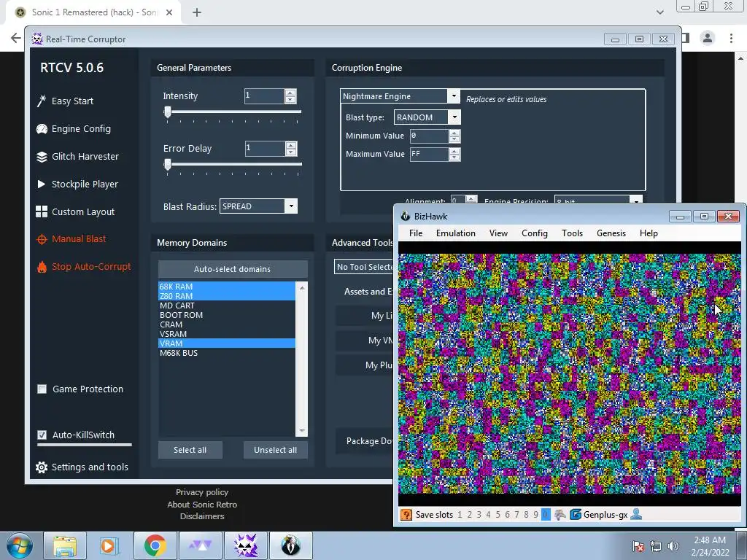747x560 pixels.
Task: Click the question block icon in BizHawk status bar
Action: 406,515
